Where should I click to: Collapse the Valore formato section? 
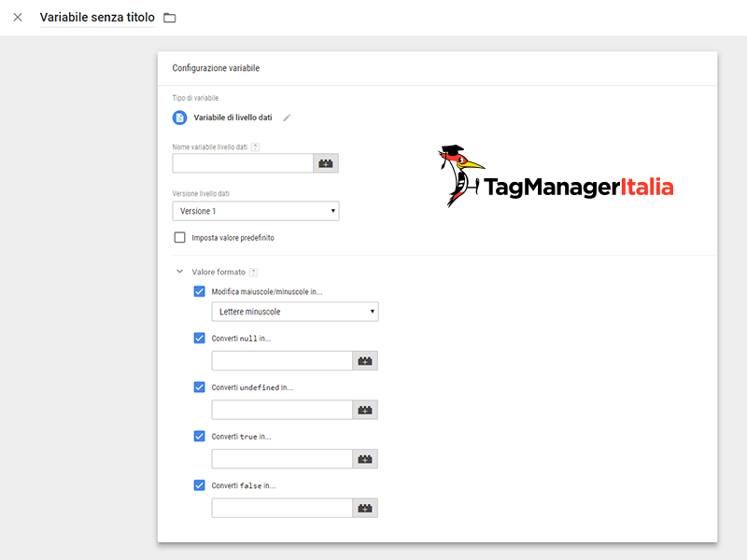(180, 273)
